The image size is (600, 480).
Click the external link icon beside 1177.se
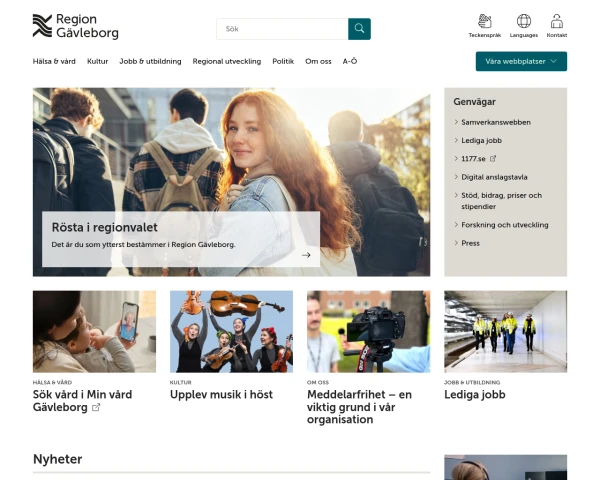(x=493, y=158)
